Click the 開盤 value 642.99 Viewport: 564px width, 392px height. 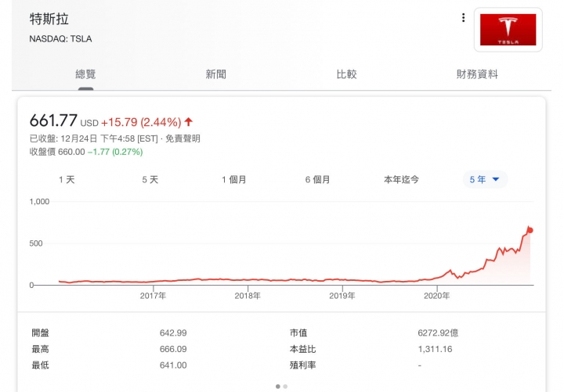coord(173,333)
